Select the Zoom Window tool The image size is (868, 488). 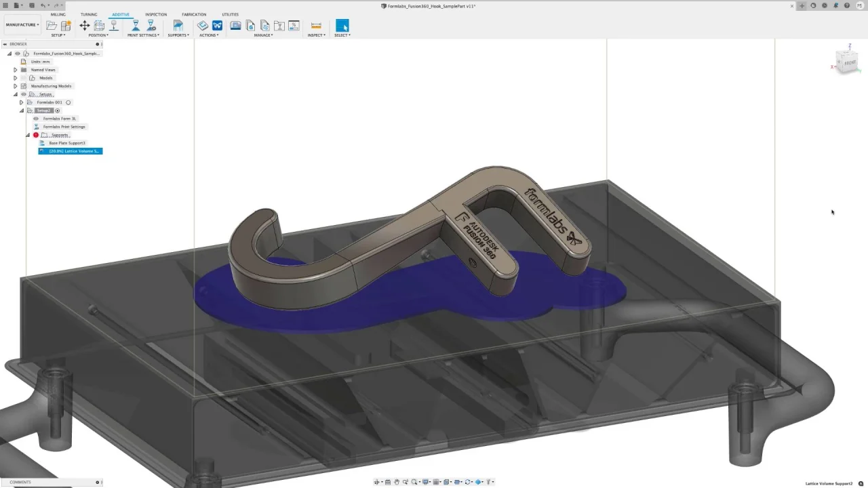[406, 482]
